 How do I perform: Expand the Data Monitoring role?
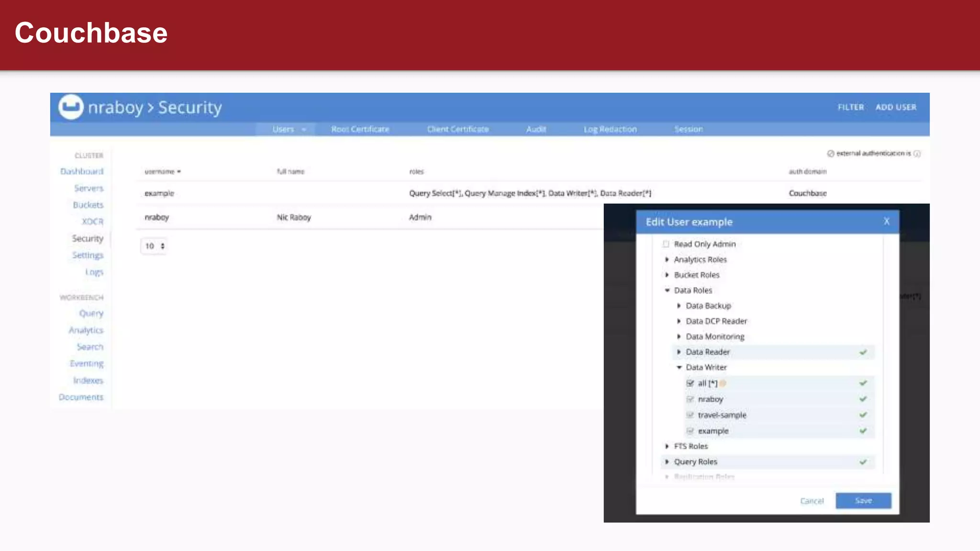[x=679, y=336]
